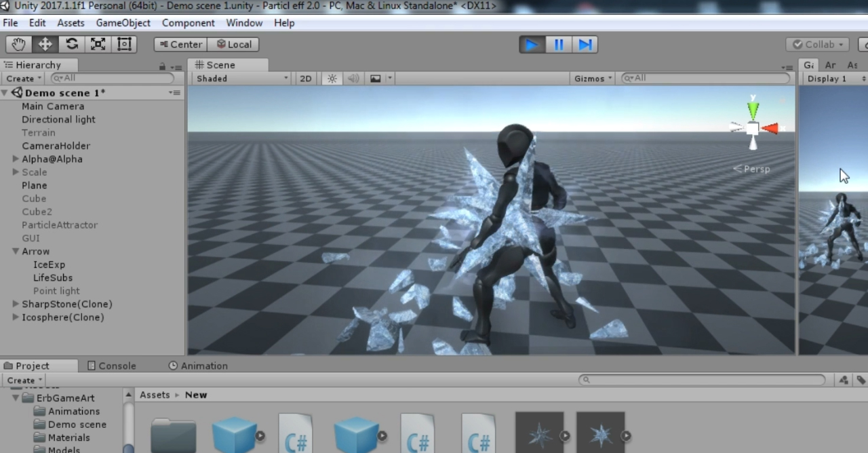This screenshot has height=453, width=868.
Task: Open the Component menu
Action: [188, 22]
